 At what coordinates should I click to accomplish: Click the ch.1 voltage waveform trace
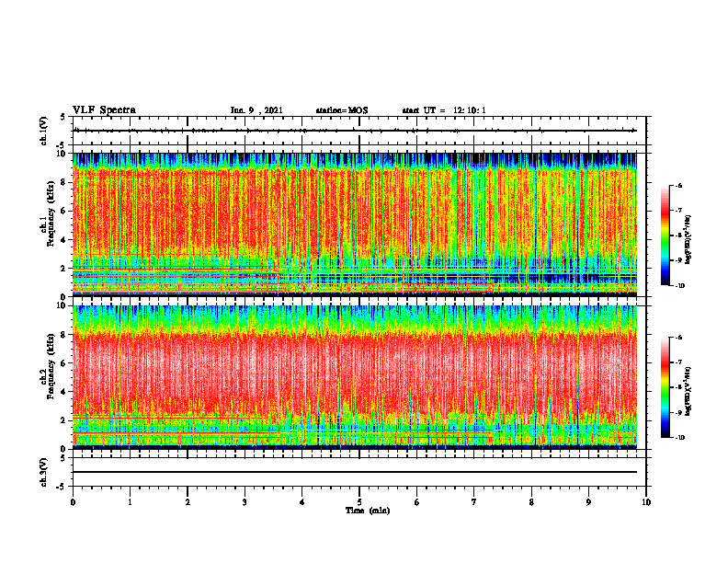pos(355,131)
